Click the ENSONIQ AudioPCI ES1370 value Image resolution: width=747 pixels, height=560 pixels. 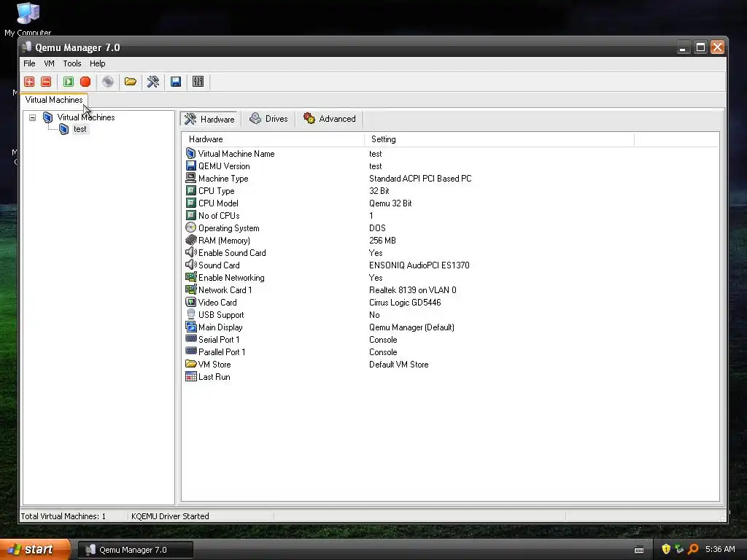click(419, 265)
